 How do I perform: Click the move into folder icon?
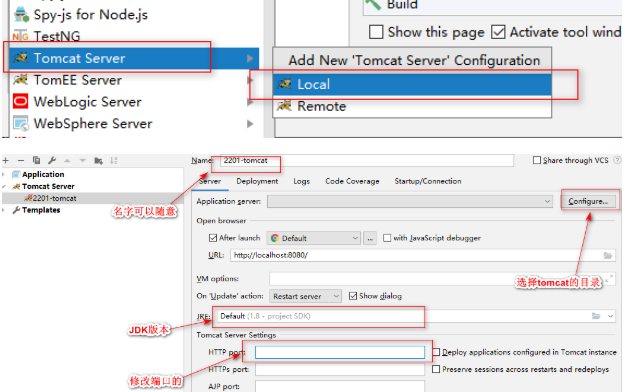pyautogui.click(x=98, y=161)
